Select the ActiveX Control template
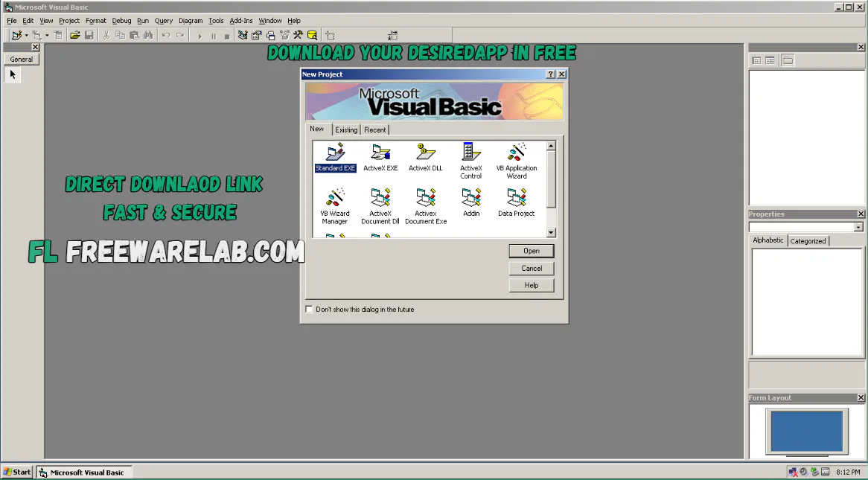 tap(470, 156)
